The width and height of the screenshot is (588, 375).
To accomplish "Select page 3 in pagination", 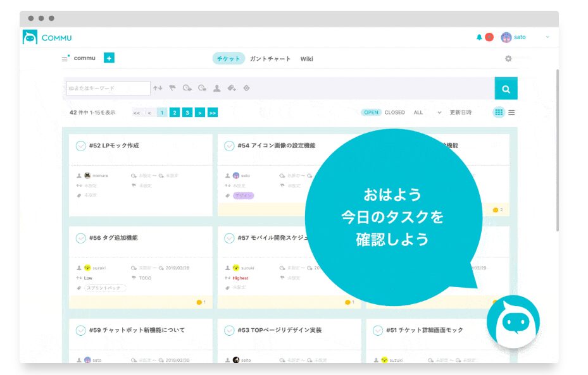I will point(187,113).
